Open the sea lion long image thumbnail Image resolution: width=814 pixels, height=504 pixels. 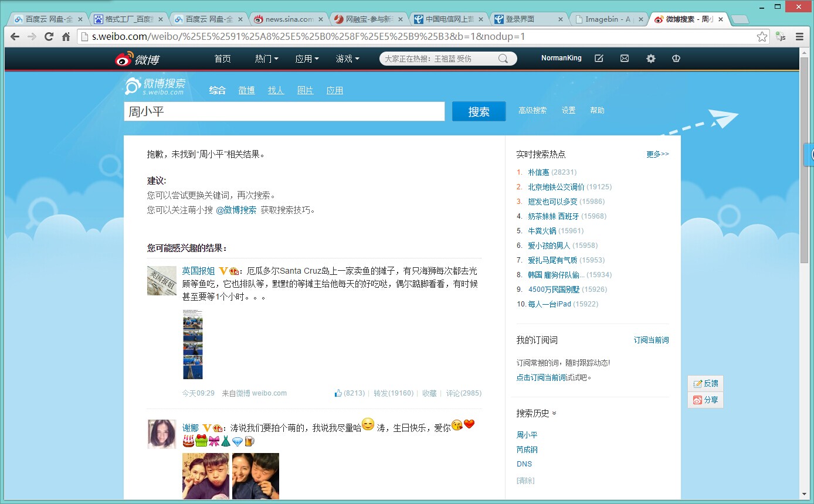[193, 345]
